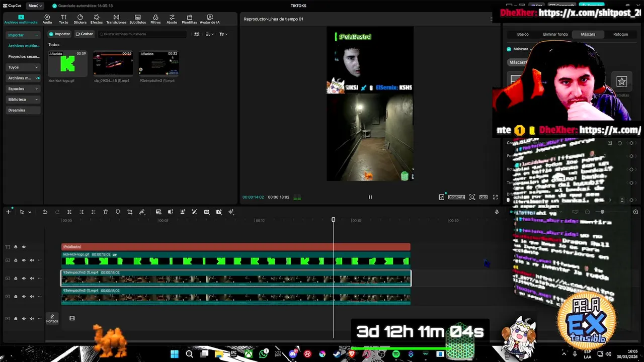Open the Filtros panel
The width and height of the screenshot is (644, 362).
[155, 19]
